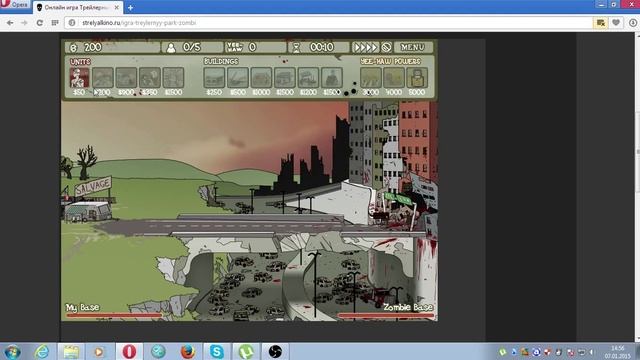Viewport: 640px width, 360px height.
Task: Add page to bookmarks with heart icon
Action: pyautogui.click(x=616, y=23)
